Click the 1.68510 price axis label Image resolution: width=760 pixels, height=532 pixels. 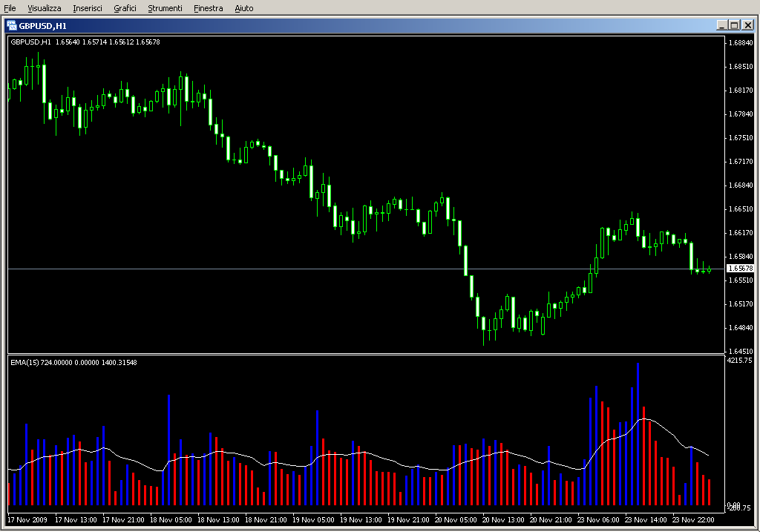741,66
